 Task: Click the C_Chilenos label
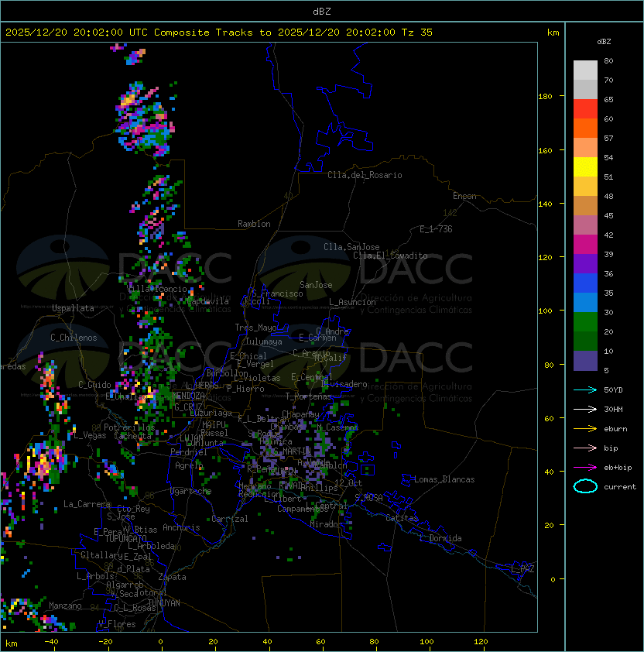(x=74, y=338)
